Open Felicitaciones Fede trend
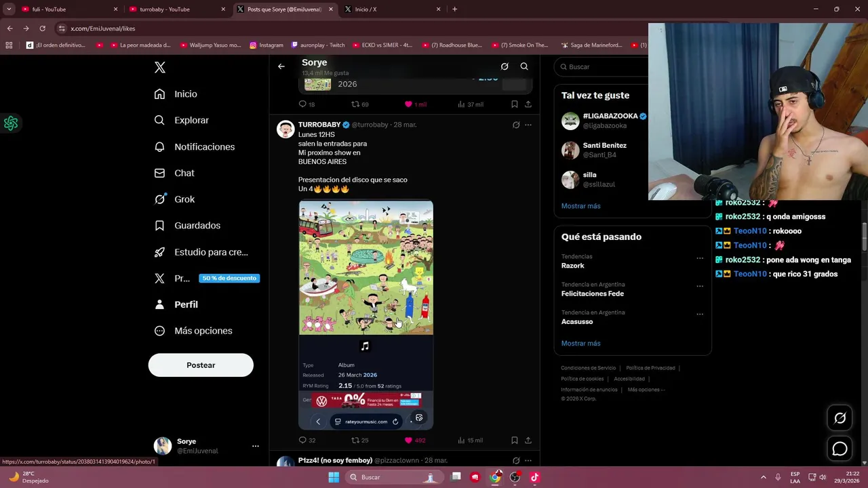The height and width of the screenshot is (488, 868). tap(592, 293)
